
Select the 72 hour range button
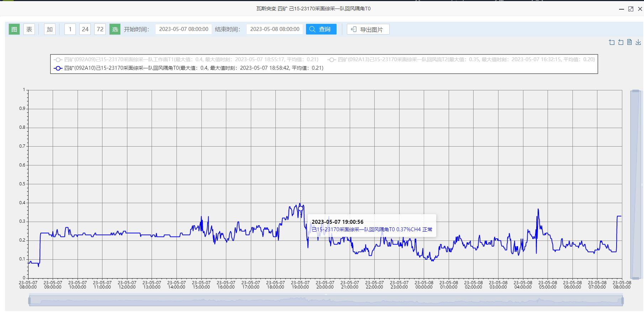pos(100,29)
